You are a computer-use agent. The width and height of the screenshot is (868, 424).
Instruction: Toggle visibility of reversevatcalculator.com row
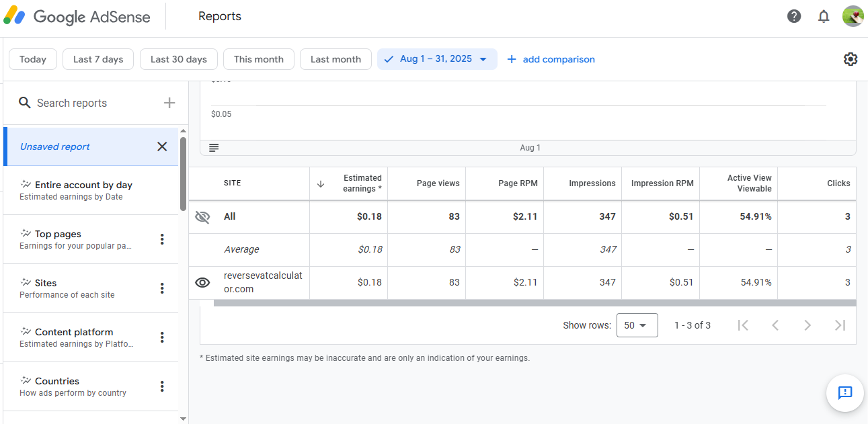[202, 282]
